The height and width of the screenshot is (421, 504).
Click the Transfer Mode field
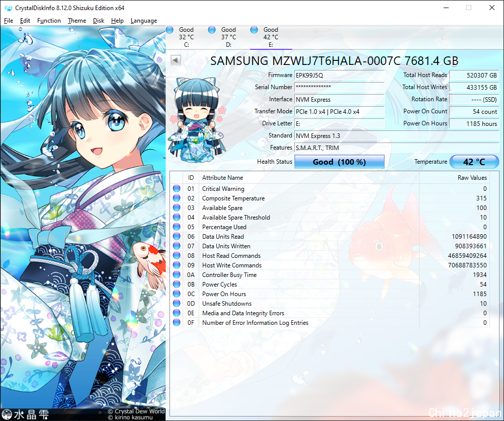click(340, 112)
